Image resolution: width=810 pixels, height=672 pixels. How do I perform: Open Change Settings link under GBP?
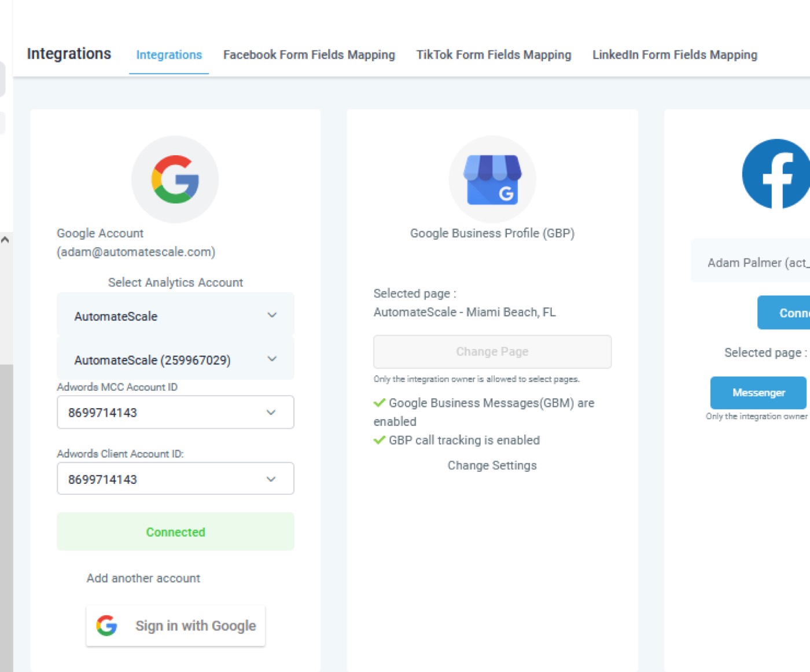click(x=492, y=465)
